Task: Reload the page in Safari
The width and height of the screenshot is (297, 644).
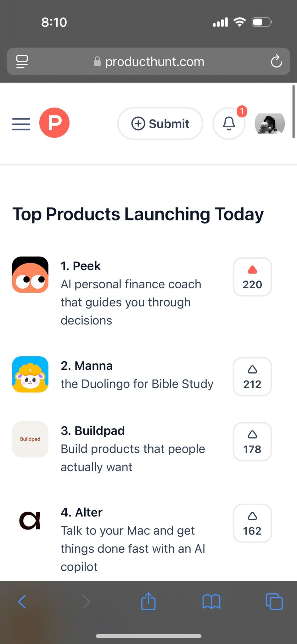Action: click(x=276, y=61)
